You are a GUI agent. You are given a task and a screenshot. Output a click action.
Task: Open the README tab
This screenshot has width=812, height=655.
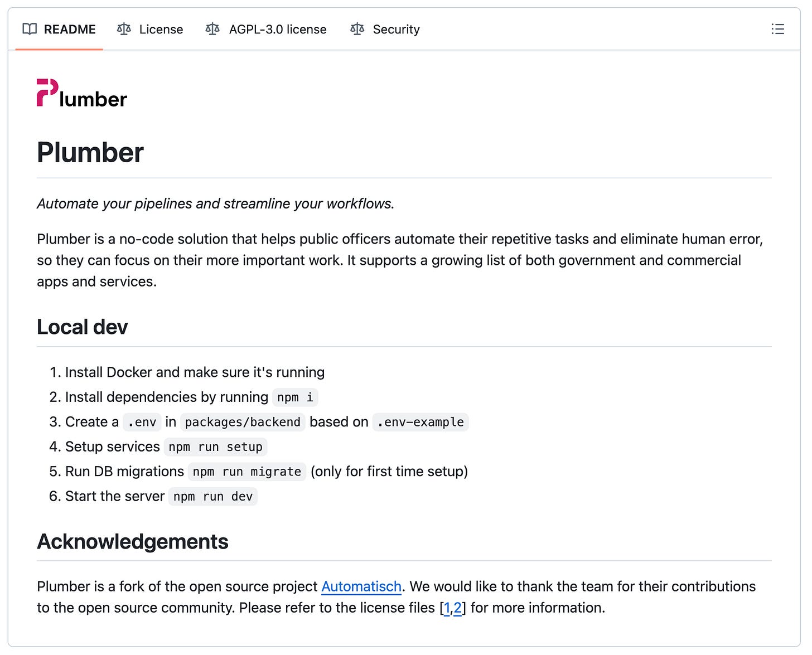click(59, 29)
